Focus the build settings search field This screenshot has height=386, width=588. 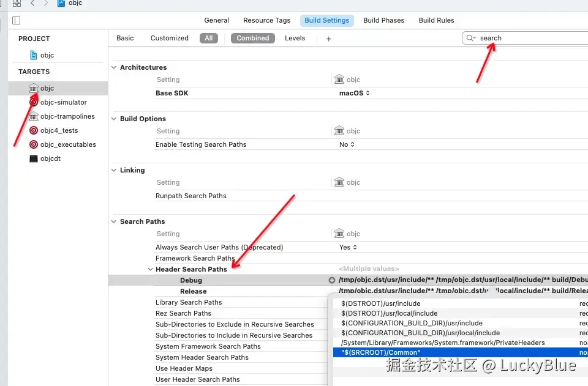(x=525, y=38)
